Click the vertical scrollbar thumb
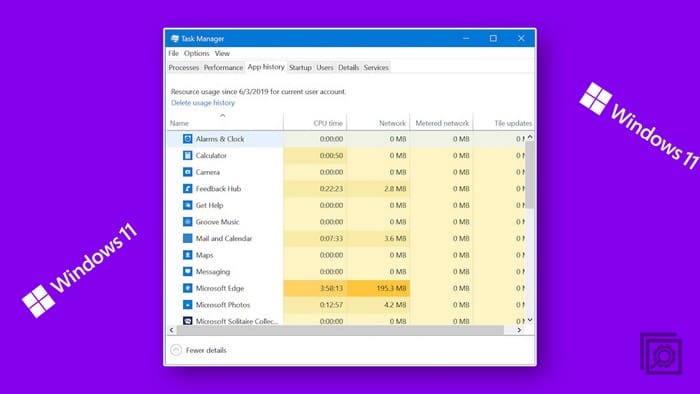 530,174
